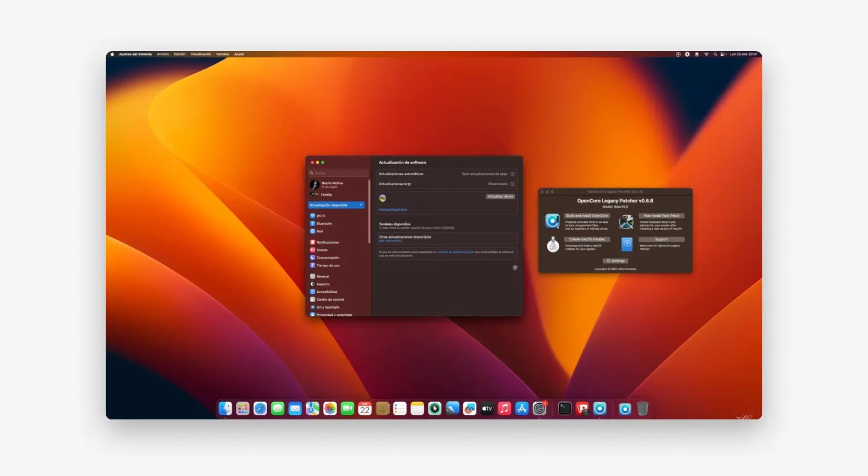868x476 pixels.
Task: Click the Create macOS Installer icon
Action: pyautogui.click(x=553, y=245)
